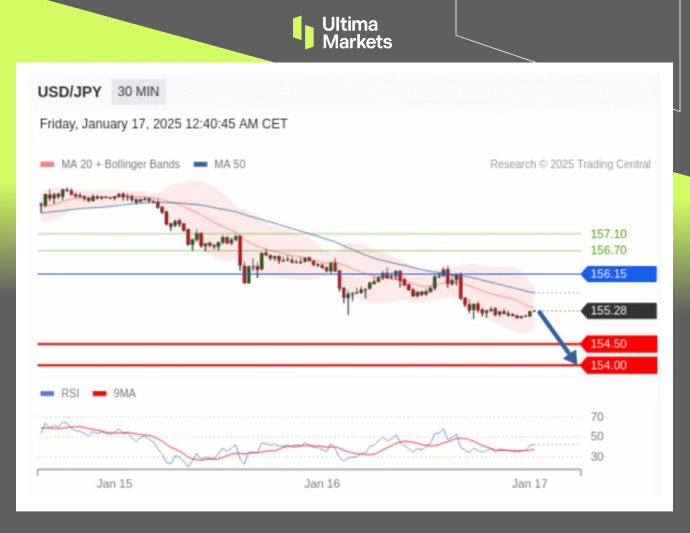Open the Research Trading Central credit link
Screen dimensions: 690x533
[x=570, y=164]
